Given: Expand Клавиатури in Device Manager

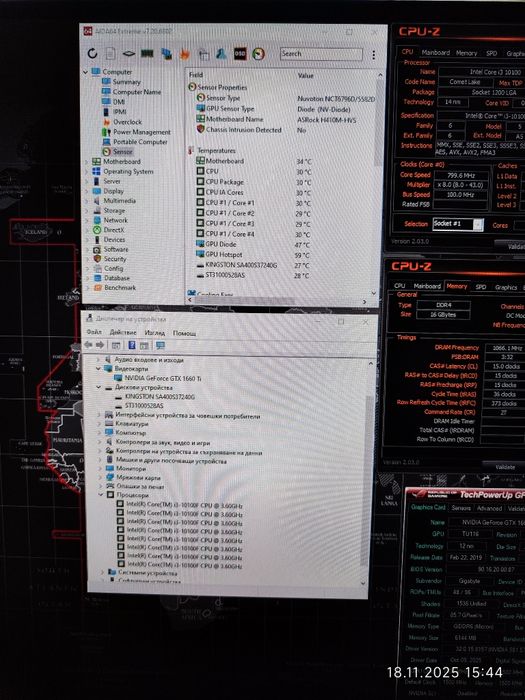Looking at the screenshot, I should [99, 424].
